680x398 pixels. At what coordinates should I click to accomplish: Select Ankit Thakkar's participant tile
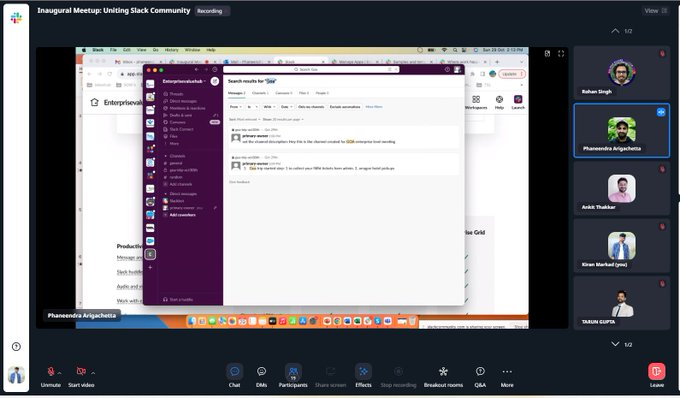point(621,189)
